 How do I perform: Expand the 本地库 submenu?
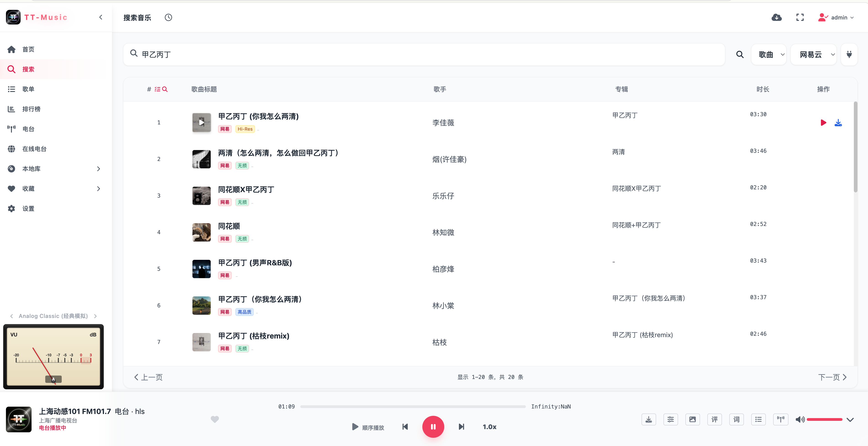coord(99,169)
